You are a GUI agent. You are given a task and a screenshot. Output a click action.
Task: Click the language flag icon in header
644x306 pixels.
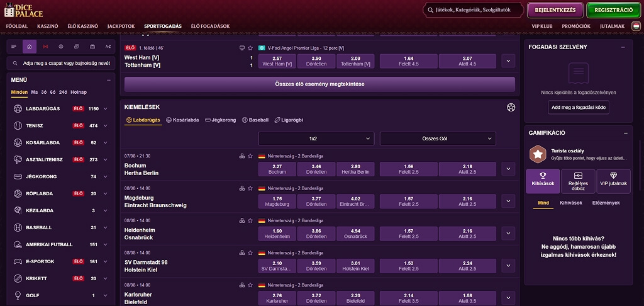tap(636, 26)
